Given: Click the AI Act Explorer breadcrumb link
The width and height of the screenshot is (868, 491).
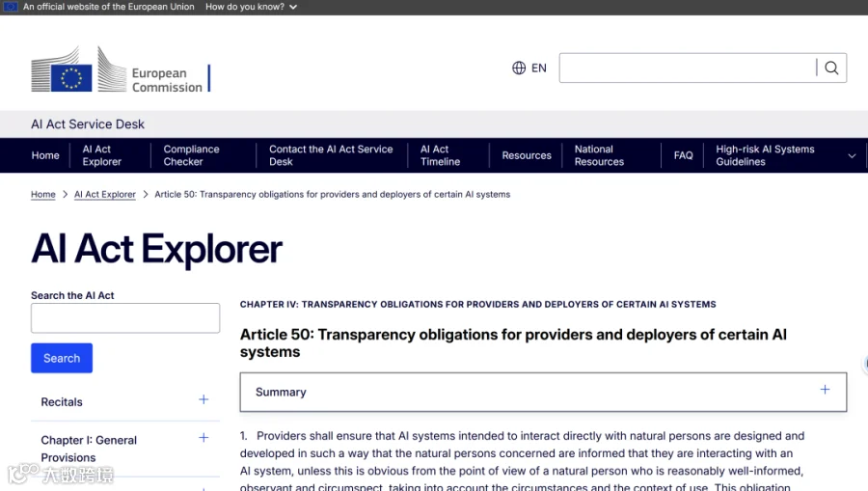Looking at the screenshot, I should 104,194.
